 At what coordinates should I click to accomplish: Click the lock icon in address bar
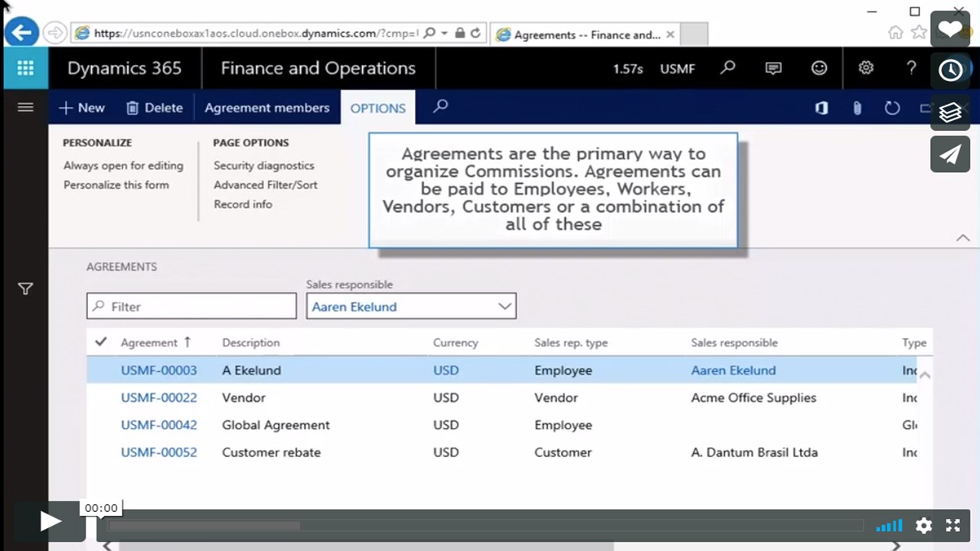(x=459, y=34)
